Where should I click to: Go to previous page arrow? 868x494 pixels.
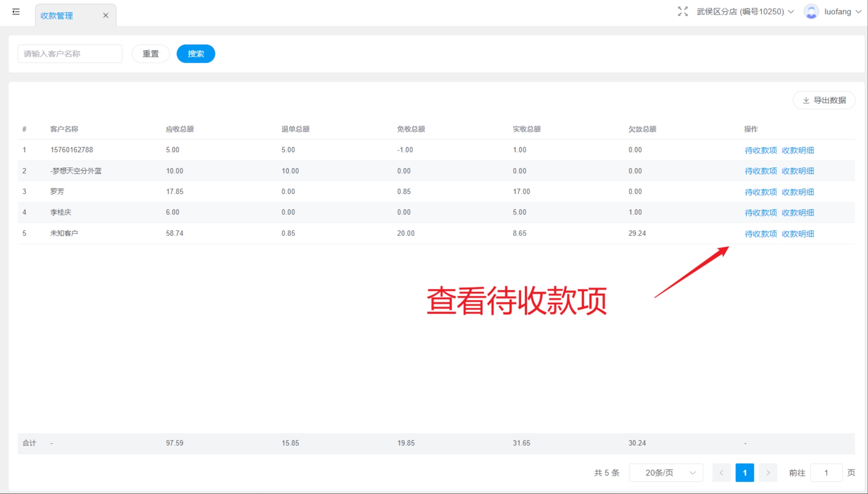[x=721, y=473]
